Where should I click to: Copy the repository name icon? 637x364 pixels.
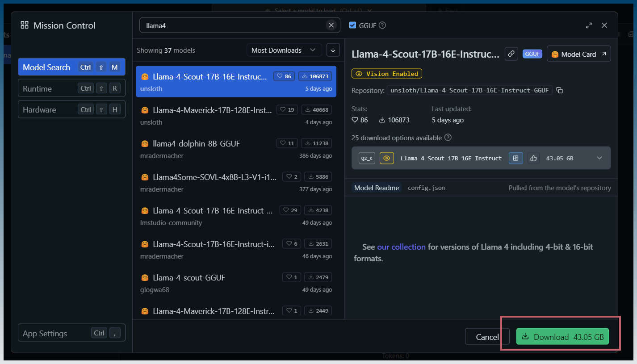(x=560, y=90)
